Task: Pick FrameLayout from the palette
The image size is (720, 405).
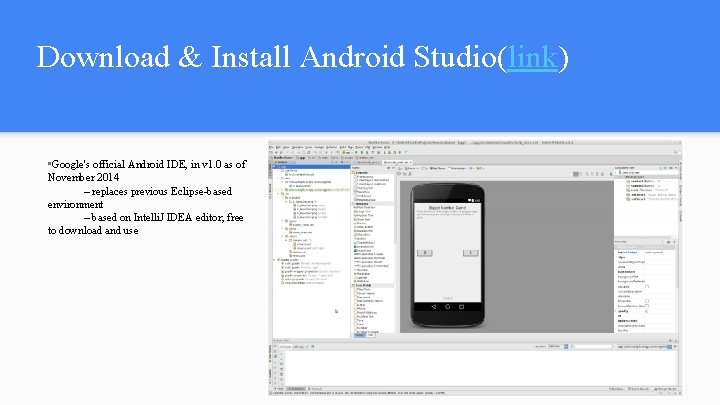Action: click(365, 177)
